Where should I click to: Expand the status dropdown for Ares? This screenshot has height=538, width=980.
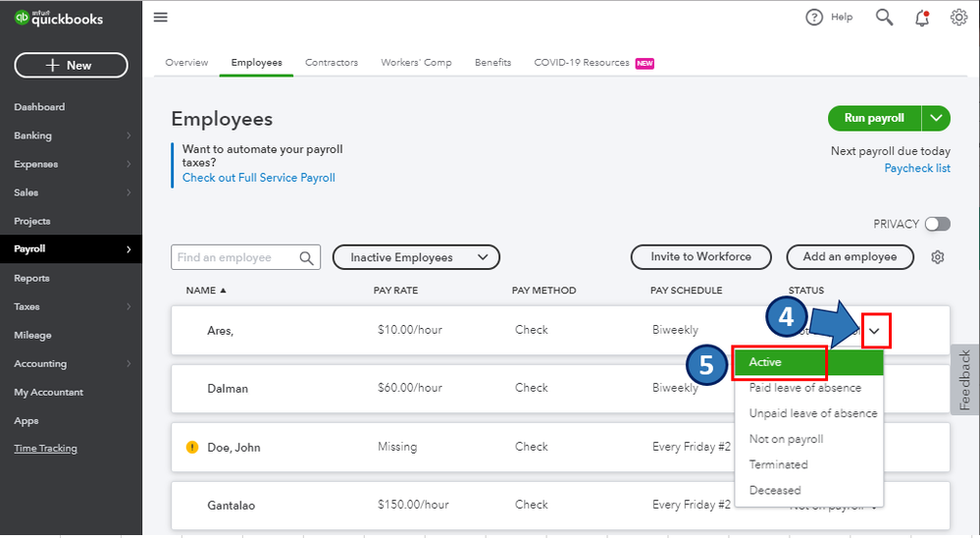[873, 331]
